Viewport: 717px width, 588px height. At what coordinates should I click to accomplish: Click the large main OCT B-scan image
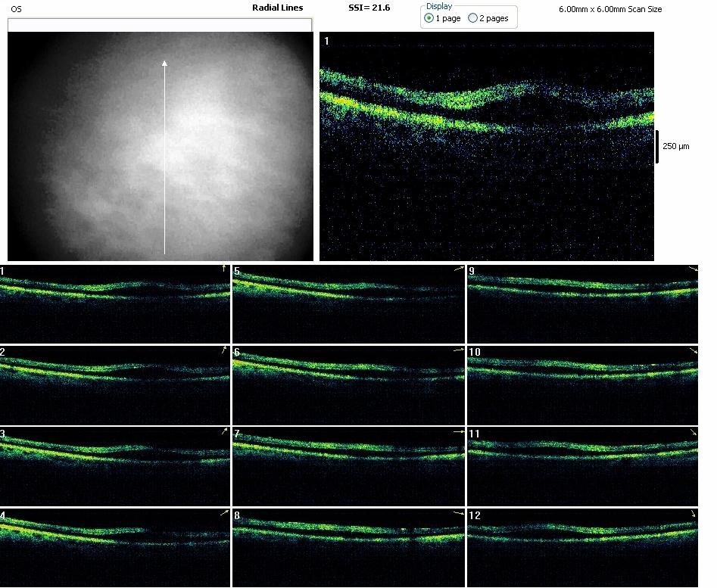tap(486, 146)
